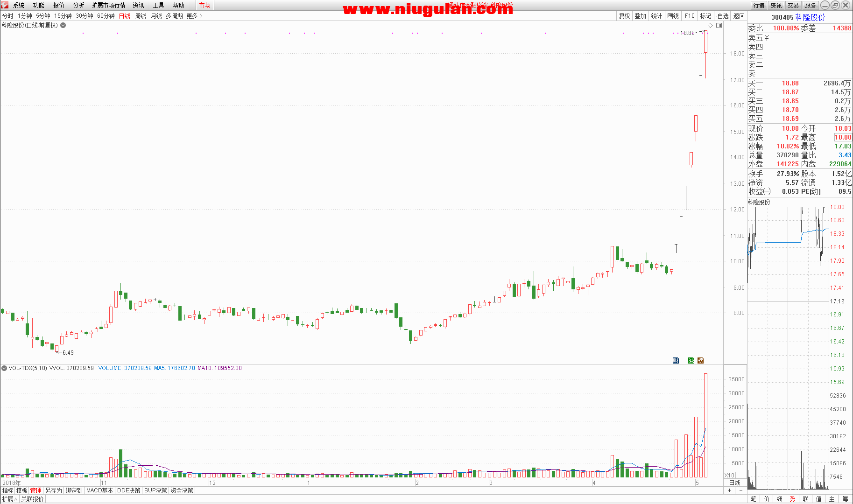
Task: Click the green 减 marker icon
Action: (x=691, y=360)
